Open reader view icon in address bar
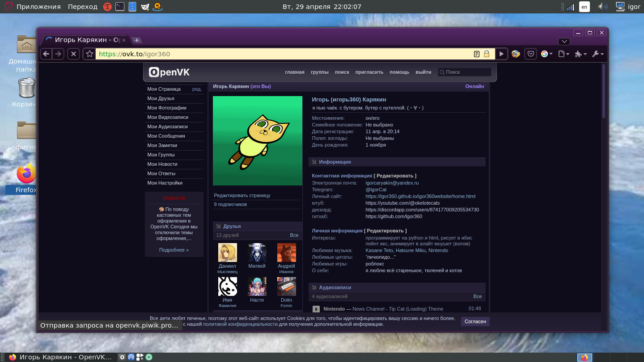The width and height of the screenshot is (644, 362). [x=477, y=54]
